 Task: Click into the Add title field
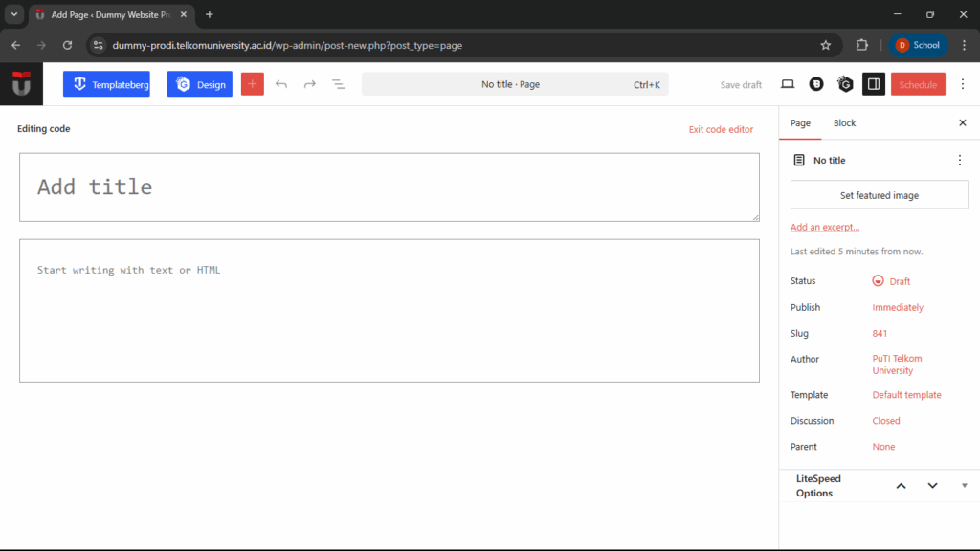(x=389, y=187)
